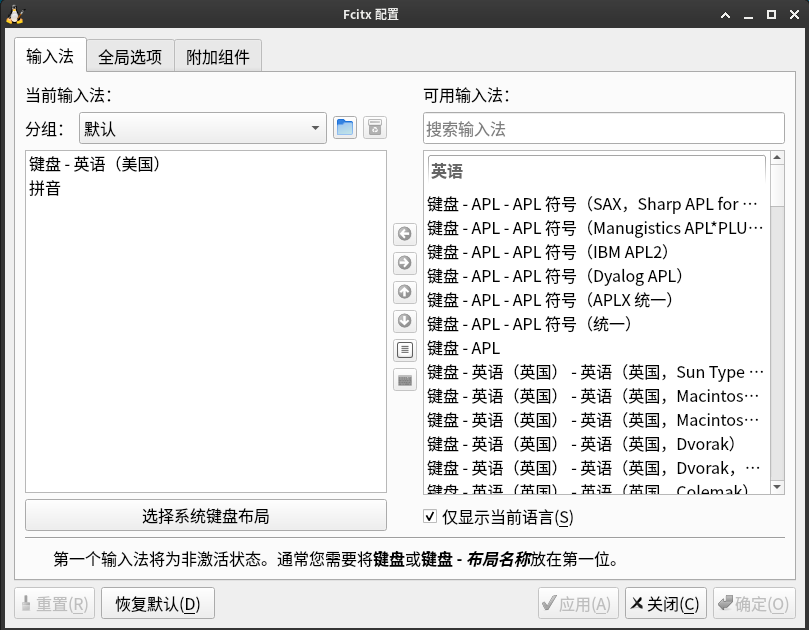Image resolution: width=809 pixels, height=630 pixels.
Task: Click the 应用(A) button
Action: pyautogui.click(x=578, y=603)
